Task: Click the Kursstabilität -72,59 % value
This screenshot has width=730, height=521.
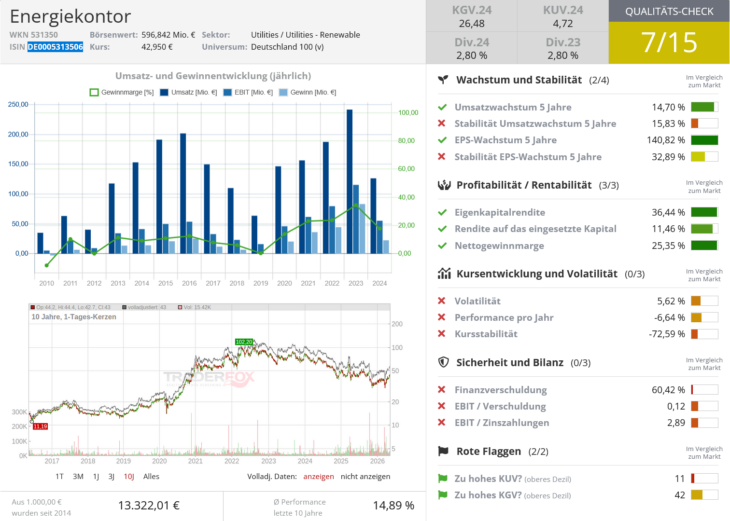Action: pos(667,334)
